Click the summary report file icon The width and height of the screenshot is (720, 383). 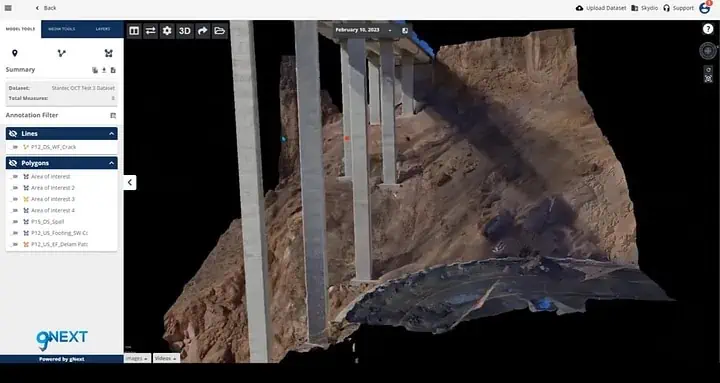pos(113,70)
